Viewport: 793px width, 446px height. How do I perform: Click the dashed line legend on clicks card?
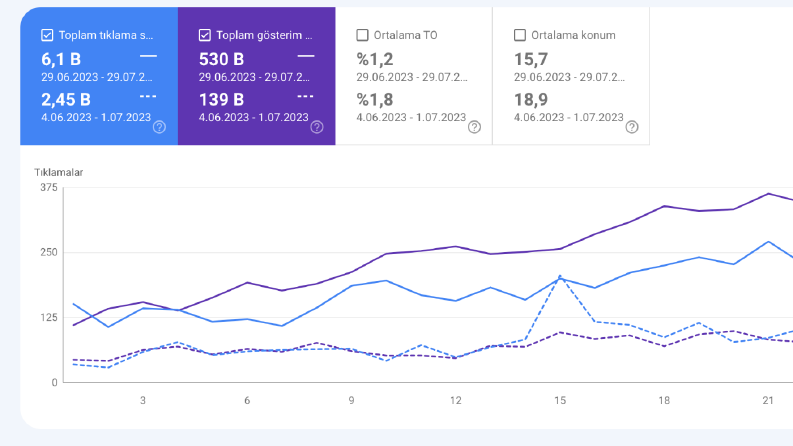tap(148, 96)
